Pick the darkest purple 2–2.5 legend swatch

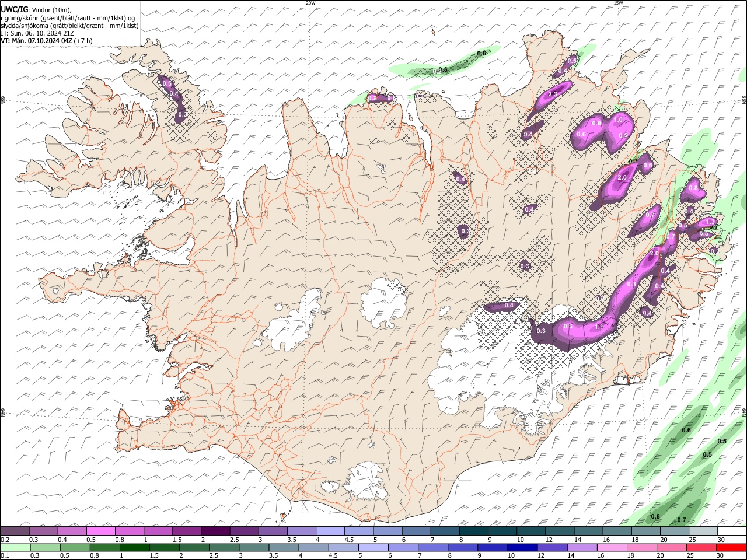point(215,531)
